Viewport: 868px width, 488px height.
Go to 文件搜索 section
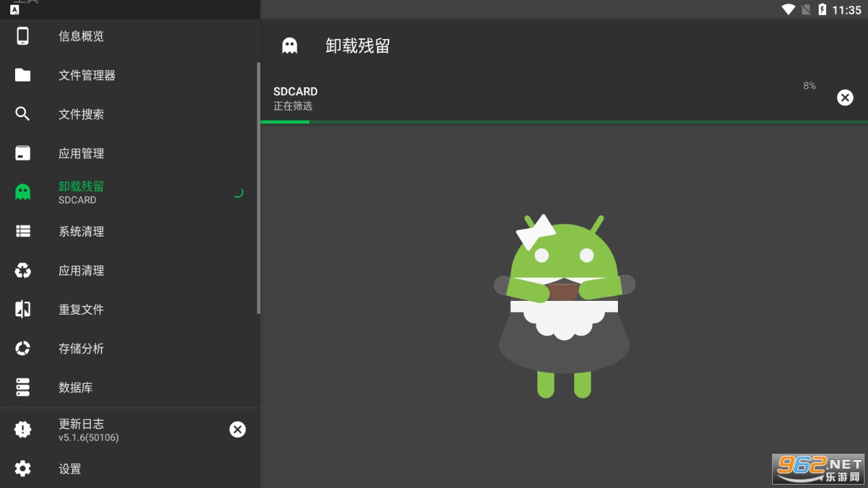130,114
